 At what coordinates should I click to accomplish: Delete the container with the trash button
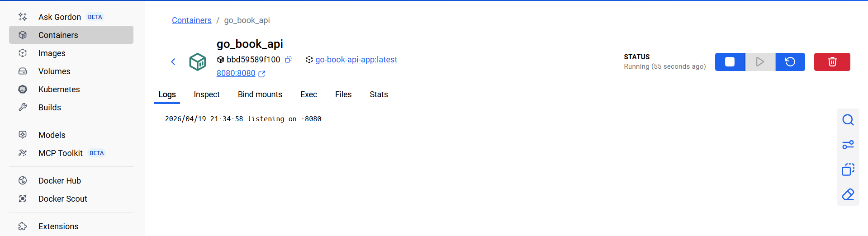832,62
